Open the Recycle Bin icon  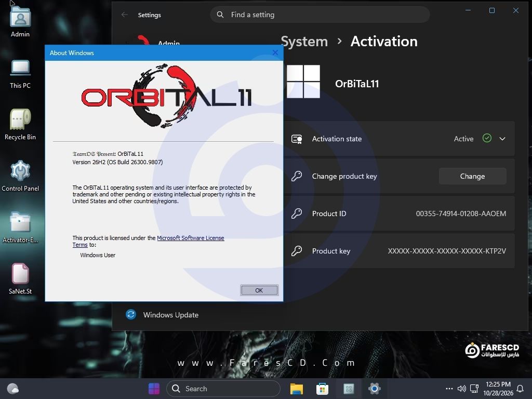point(20,124)
